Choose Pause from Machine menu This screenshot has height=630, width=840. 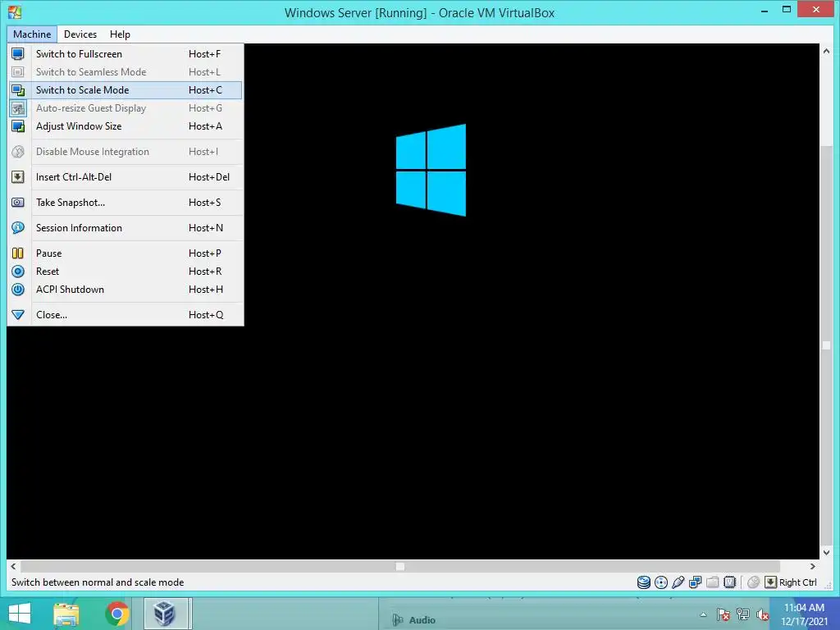tap(126, 253)
